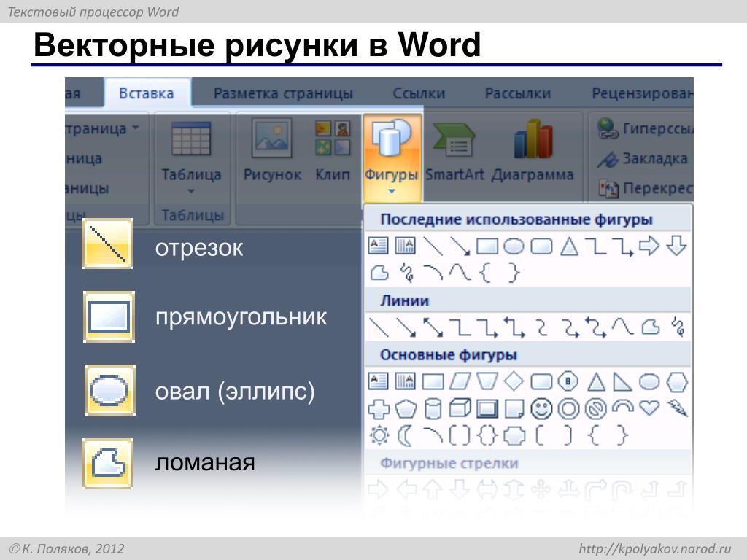Expand the Таблица dropdown arrow

coord(191,191)
